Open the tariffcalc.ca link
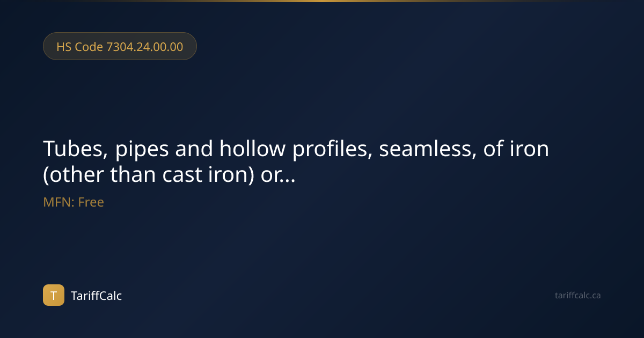644x338 pixels. (x=577, y=295)
